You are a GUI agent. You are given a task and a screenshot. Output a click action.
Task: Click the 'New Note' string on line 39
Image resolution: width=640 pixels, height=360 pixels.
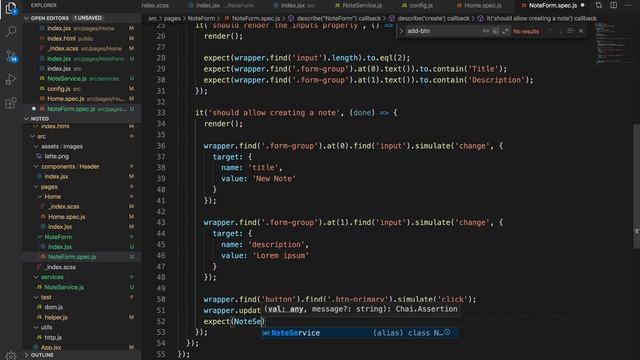click(x=274, y=179)
